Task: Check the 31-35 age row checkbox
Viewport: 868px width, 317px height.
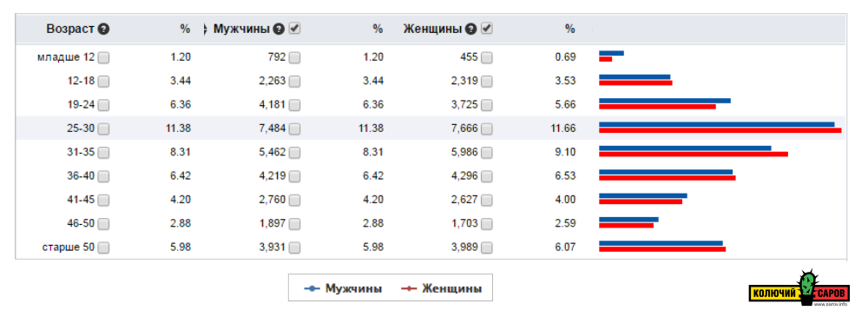Action: point(103,153)
